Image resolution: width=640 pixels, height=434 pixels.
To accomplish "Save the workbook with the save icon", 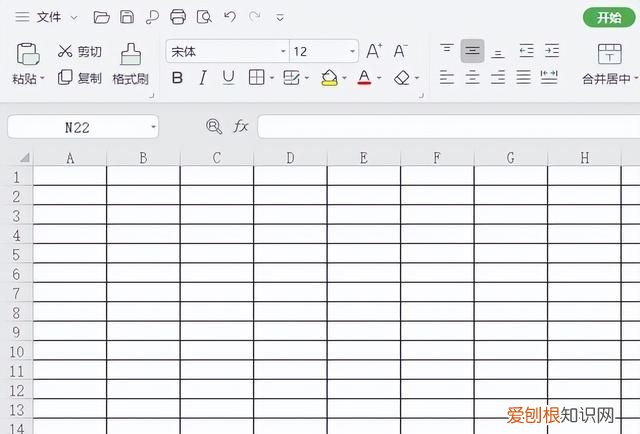I will pos(127,17).
